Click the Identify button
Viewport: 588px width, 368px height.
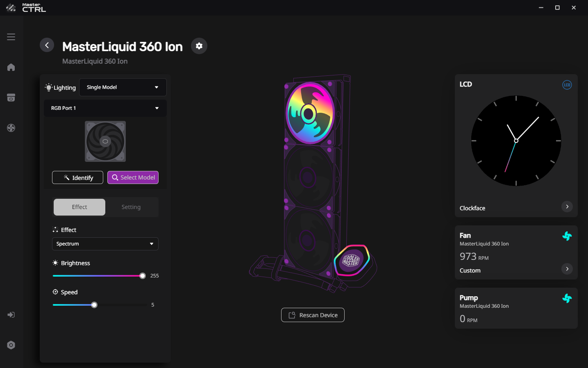pos(77,177)
